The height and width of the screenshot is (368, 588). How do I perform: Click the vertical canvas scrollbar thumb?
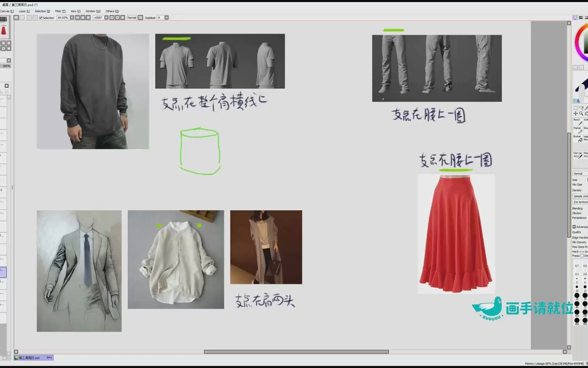pos(569,185)
